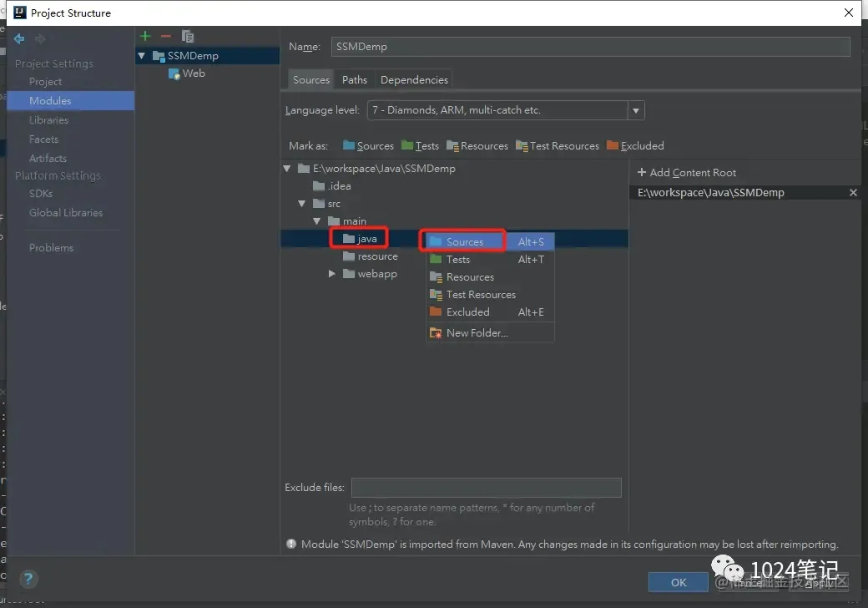Screen dimensions: 868x608
Task: Collapse the SSMDemp module node
Action: (142, 55)
